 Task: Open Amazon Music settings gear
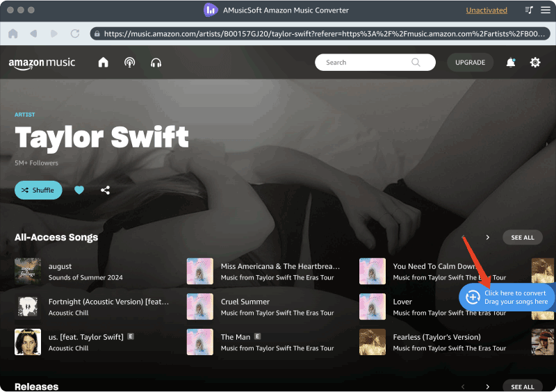coord(535,63)
